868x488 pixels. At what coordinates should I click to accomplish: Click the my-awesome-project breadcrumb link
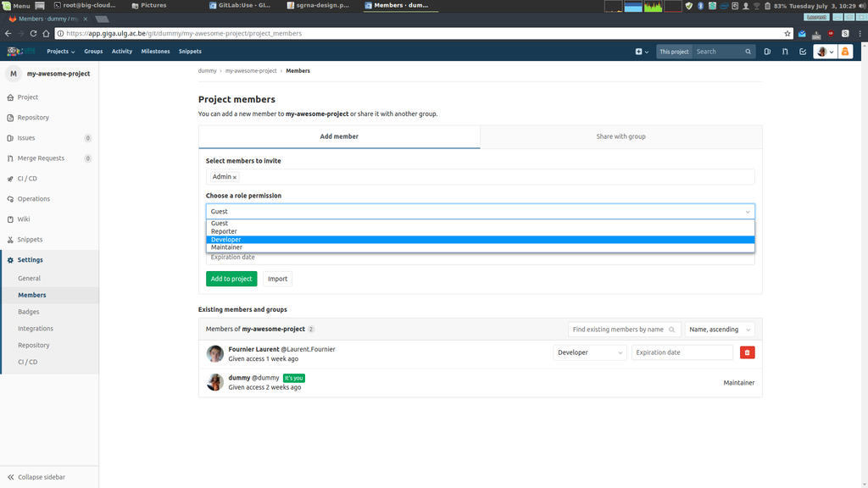[x=251, y=71]
